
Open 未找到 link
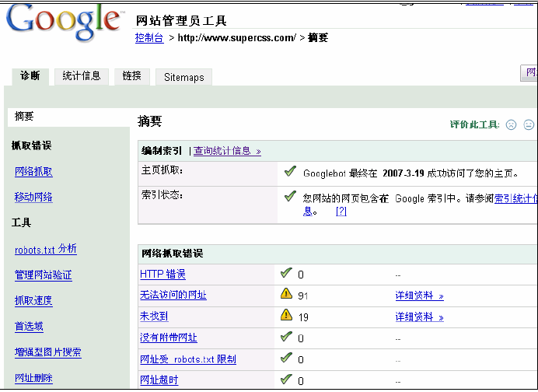[154, 316]
